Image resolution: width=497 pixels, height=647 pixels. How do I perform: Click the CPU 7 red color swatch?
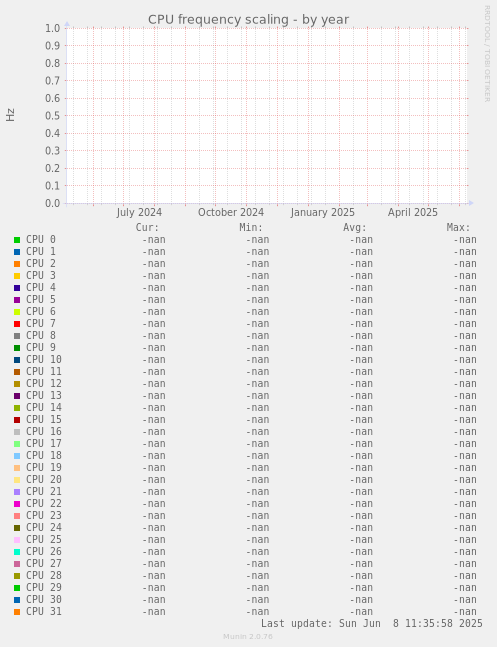point(17,324)
